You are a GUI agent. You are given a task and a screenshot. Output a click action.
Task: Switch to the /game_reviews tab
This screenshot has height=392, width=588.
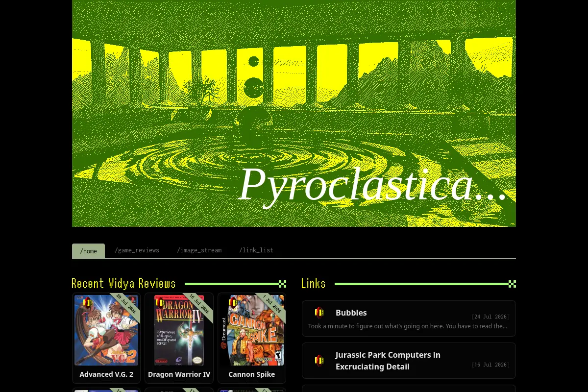click(x=137, y=250)
